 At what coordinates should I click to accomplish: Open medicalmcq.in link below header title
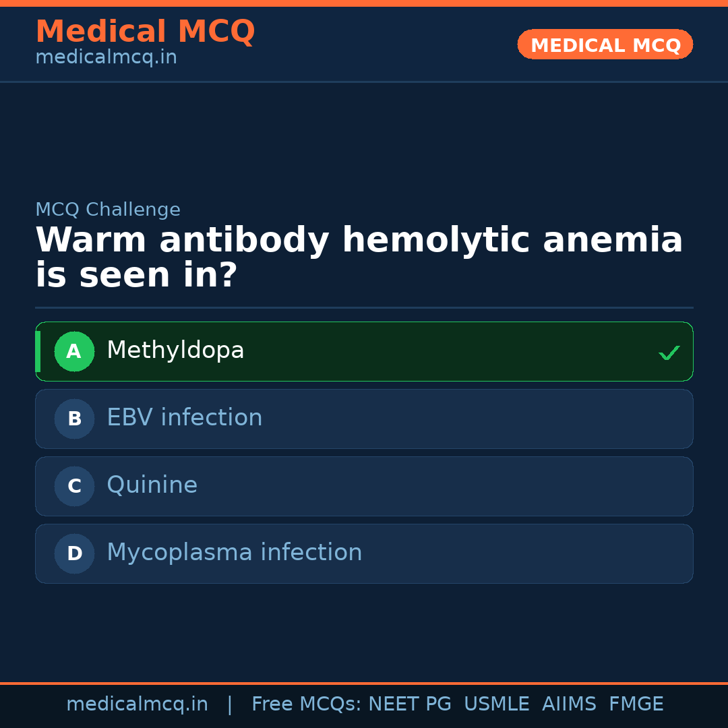[x=106, y=58]
